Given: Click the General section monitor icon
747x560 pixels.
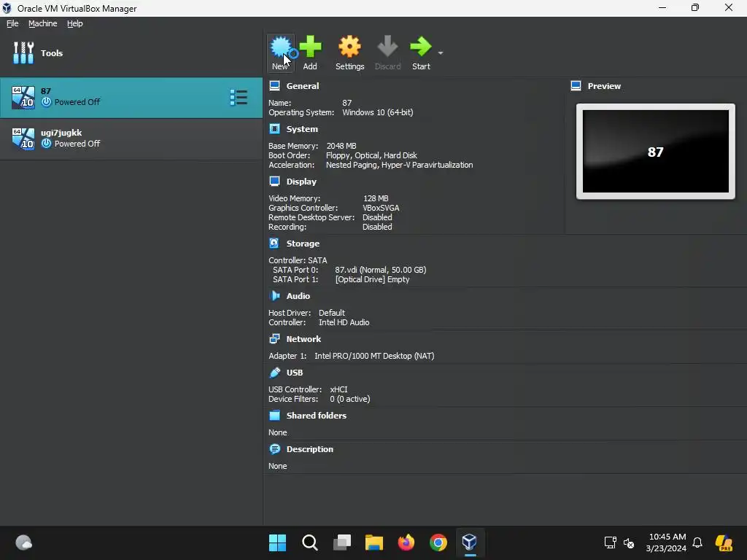Looking at the screenshot, I should click(274, 86).
